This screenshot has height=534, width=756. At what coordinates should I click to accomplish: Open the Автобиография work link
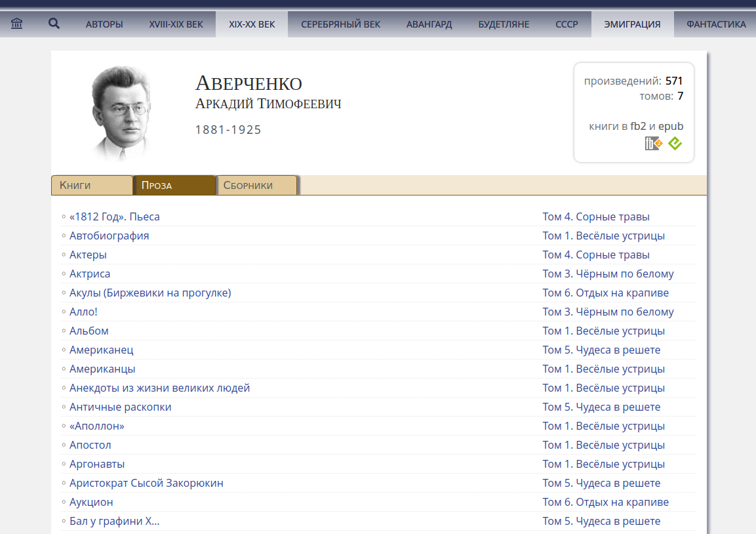click(109, 236)
